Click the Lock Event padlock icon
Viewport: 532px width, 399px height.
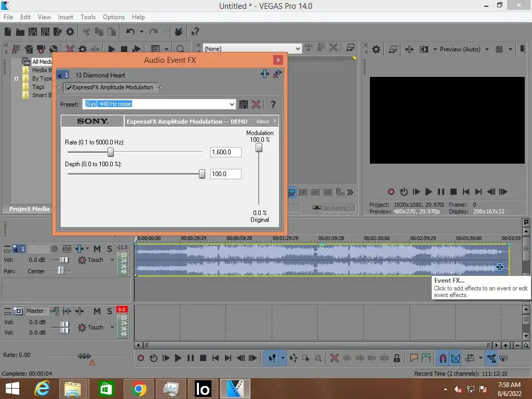coord(396,358)
